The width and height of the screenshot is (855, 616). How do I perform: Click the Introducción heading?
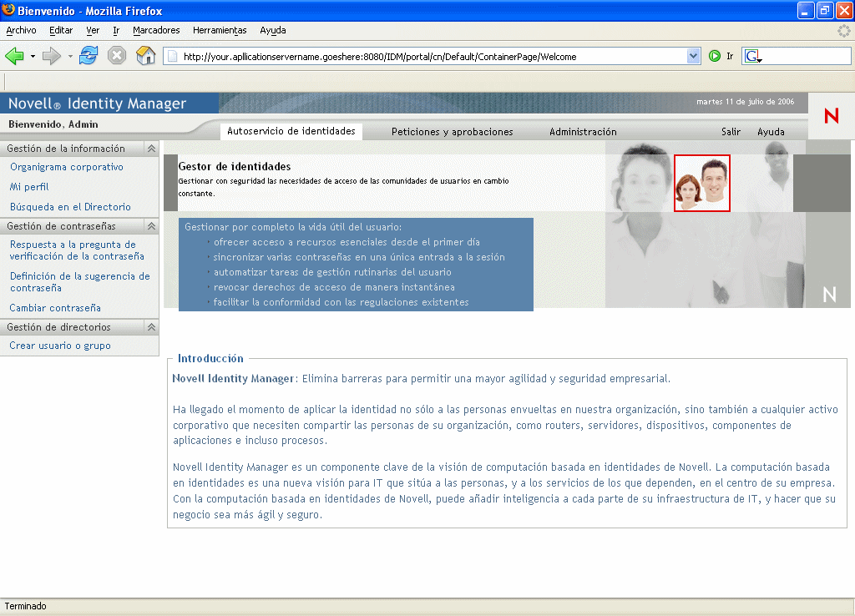(x=210, y=359)
